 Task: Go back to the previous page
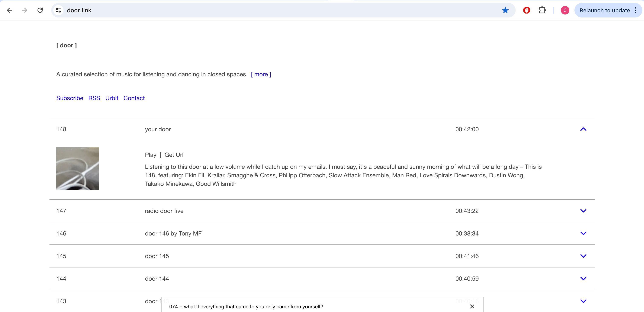tap(10, 10)
